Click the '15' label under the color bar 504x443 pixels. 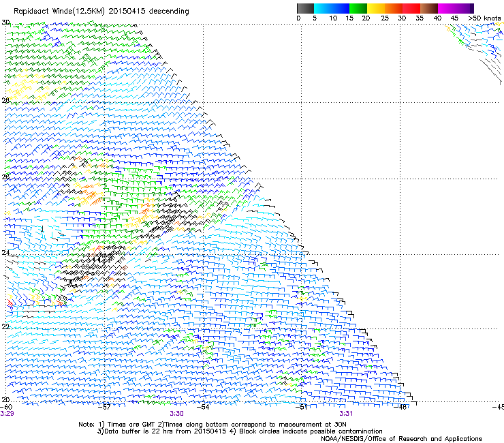pyautogui.click(x=349, y=18)
